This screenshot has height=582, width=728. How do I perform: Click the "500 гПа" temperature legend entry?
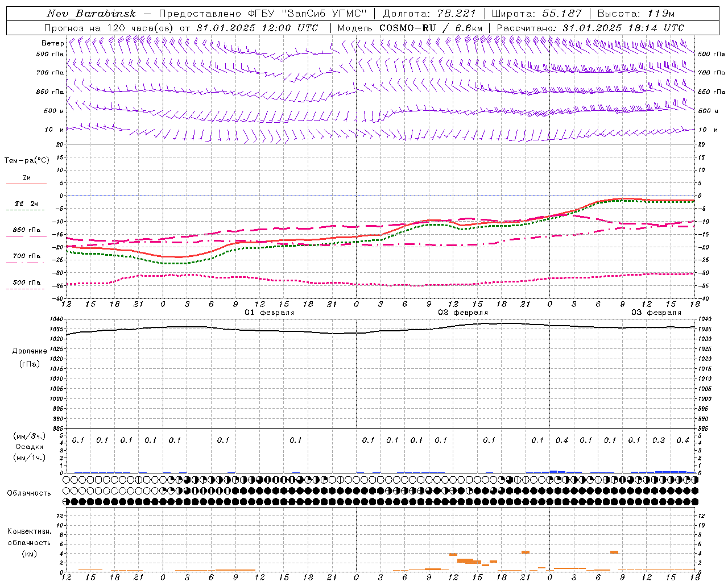27,282
